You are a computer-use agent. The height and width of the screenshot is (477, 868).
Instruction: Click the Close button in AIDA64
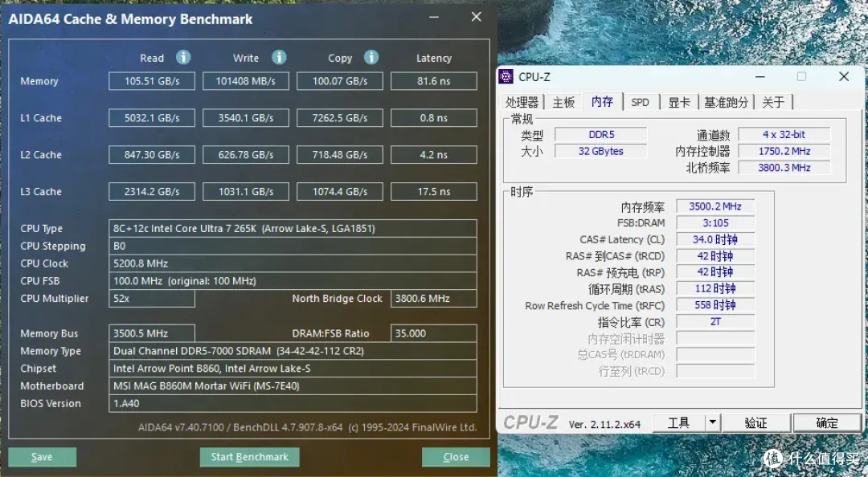coord(456,457)
